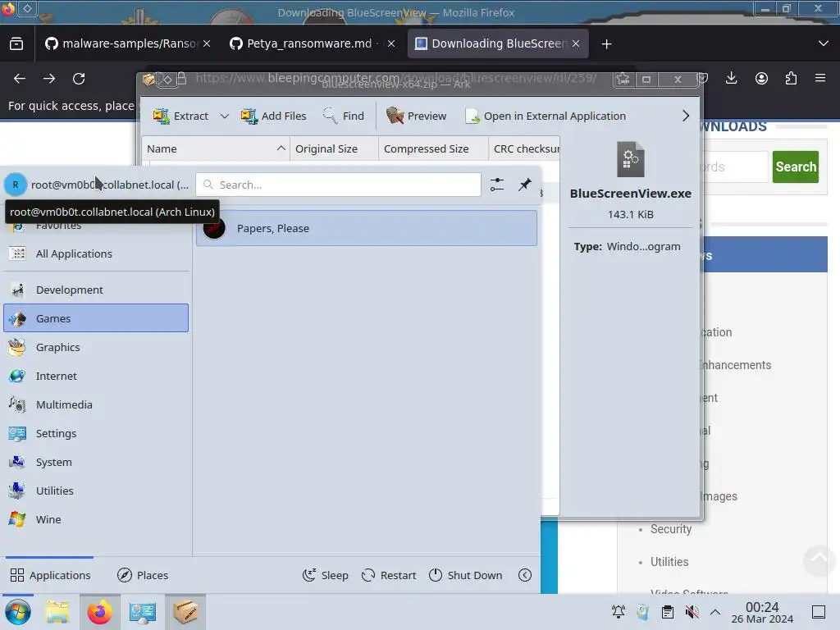Click Add Files in Ark toolbar
Screen dimensions: 840x630
(x=274, y=116)
